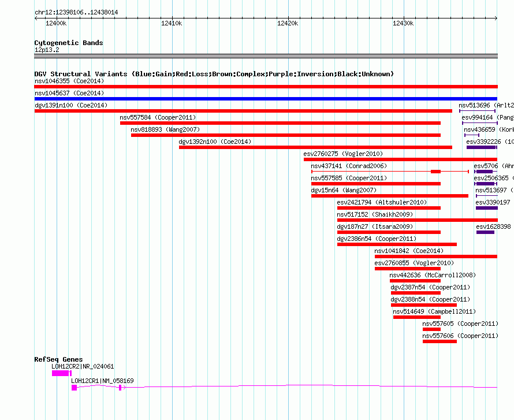Click nsv517152 (Shaikh2009) label

point(375,214)
